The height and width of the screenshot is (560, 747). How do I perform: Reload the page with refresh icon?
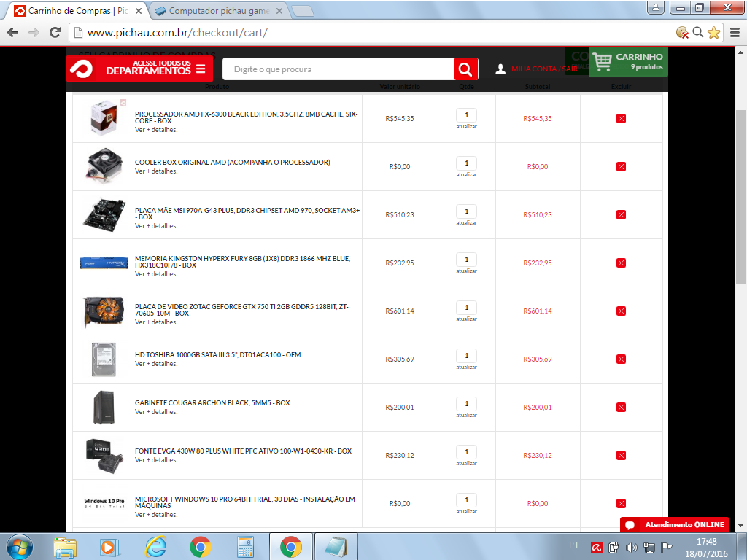(55, 32)
